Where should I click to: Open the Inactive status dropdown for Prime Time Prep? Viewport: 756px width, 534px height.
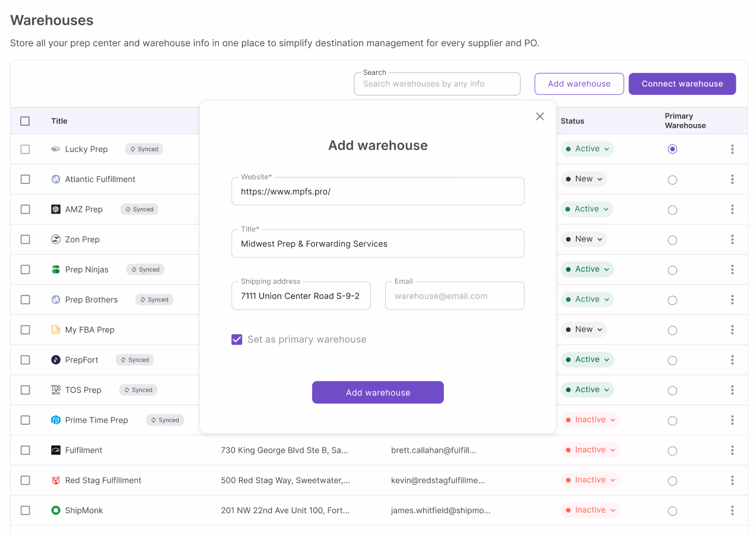tap(590, 419)
